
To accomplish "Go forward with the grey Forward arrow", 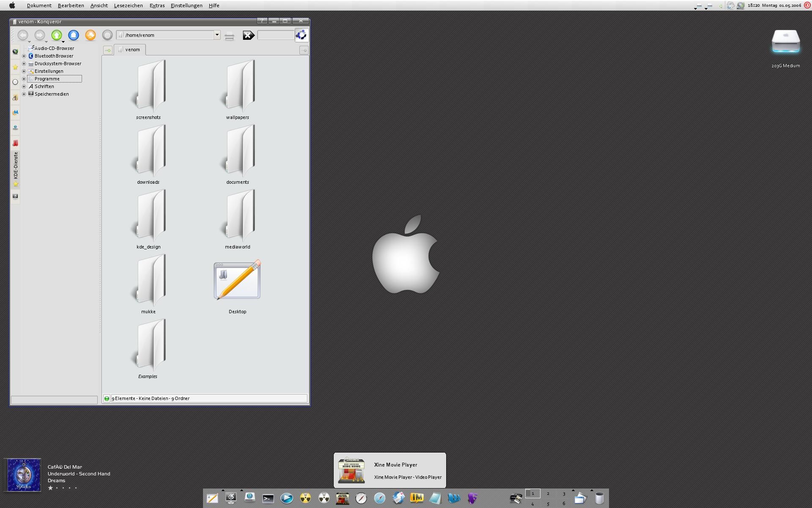I will 40,35.
